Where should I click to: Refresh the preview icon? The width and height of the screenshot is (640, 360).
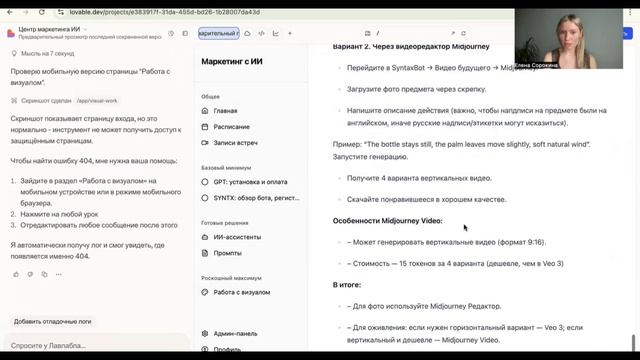463,33
